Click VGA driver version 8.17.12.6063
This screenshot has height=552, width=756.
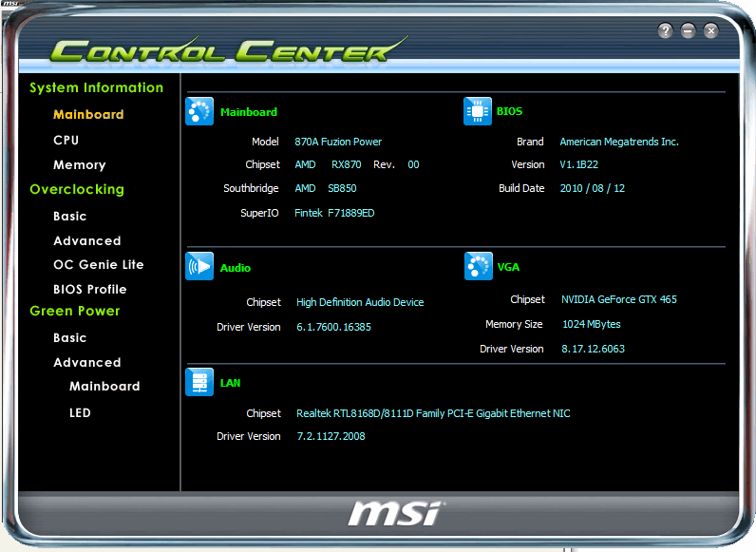593,349
